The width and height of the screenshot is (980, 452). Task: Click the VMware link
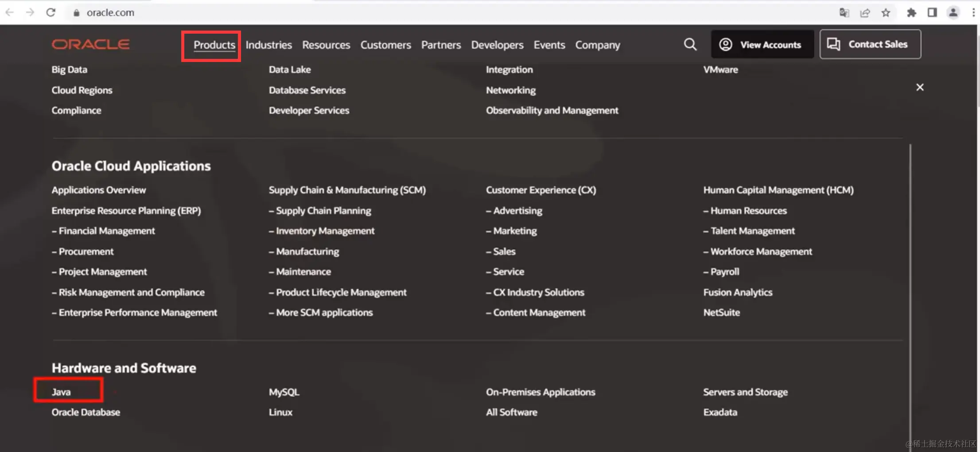pos(721,70)
